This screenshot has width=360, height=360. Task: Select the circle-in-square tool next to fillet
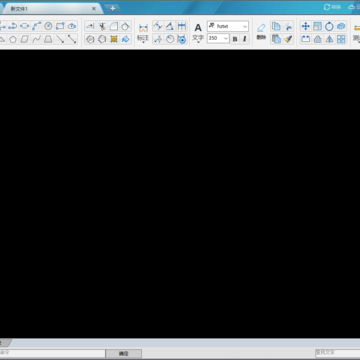(x=125, y=26)
